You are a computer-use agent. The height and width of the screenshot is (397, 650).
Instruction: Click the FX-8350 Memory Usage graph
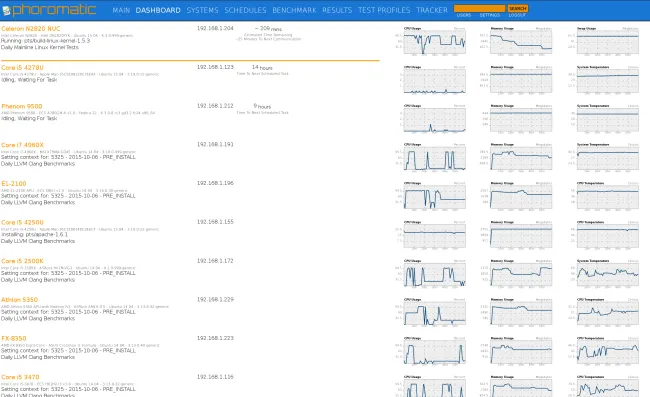517,351
